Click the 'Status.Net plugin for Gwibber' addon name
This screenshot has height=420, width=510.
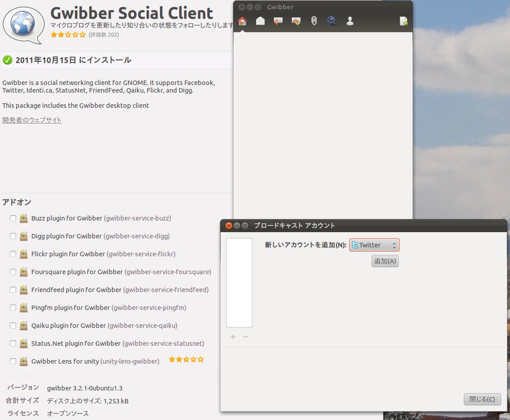[x=76, y=343]
